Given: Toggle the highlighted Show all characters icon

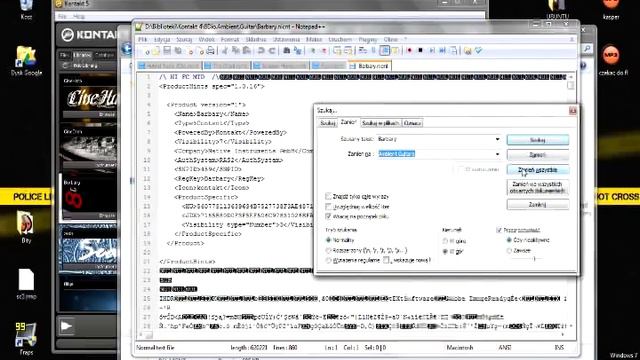Looking at the screenshot, I should click(x=384, y=51).
